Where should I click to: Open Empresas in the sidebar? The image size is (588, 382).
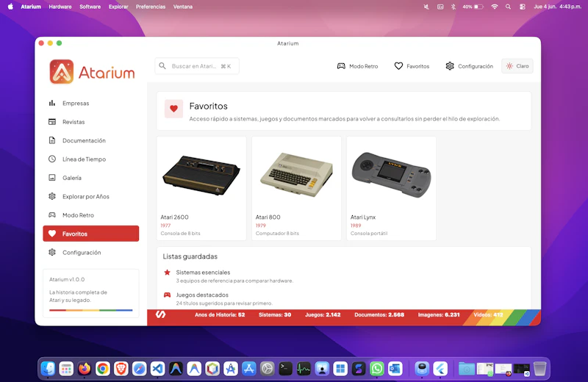[x=90, y=103]
